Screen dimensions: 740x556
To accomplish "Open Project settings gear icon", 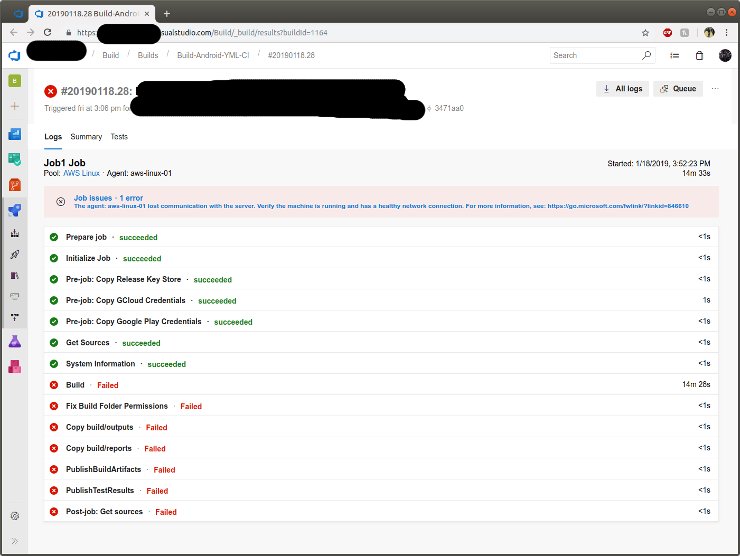I will (15, 516).
